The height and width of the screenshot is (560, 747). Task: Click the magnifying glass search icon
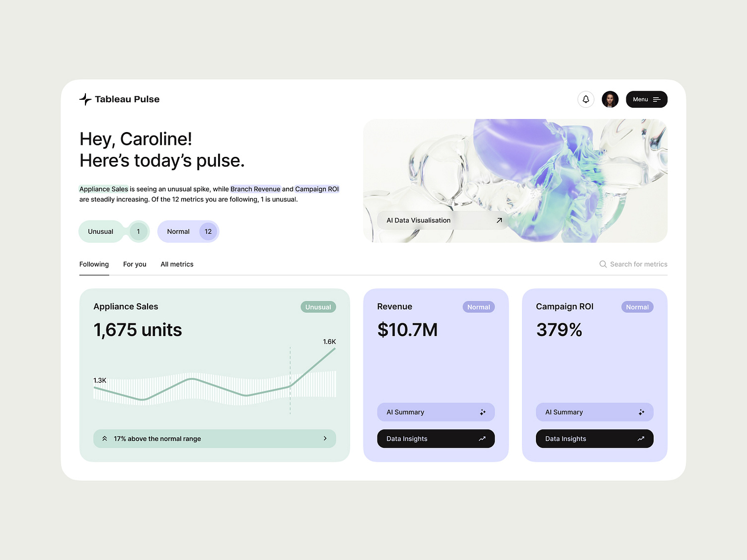[x=603, y=264]
